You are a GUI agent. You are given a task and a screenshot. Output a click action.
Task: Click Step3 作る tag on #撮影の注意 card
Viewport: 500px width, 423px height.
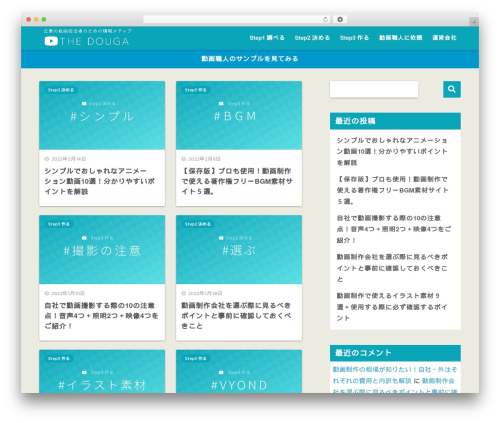pos(59,224)
